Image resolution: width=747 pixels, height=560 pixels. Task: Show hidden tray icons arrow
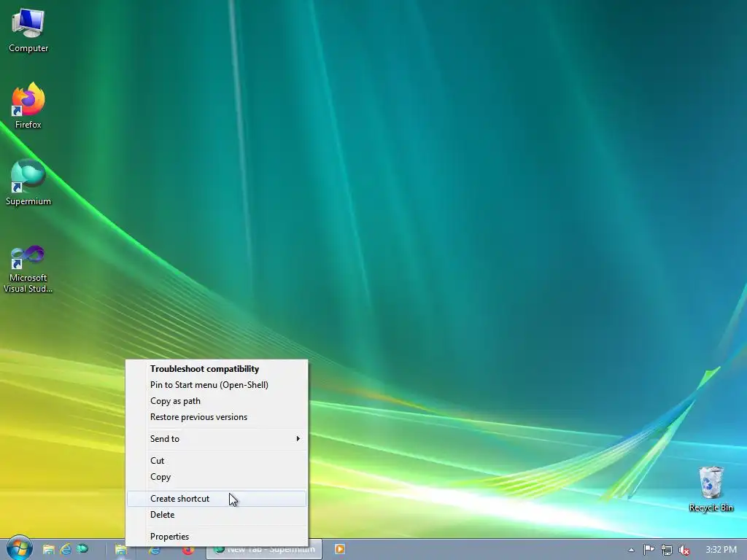[x=631, y=550]
